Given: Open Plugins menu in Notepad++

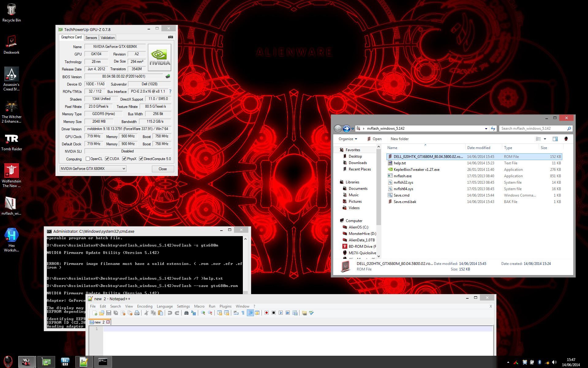Looking at the screenshot, I should (x=225, y=306).
